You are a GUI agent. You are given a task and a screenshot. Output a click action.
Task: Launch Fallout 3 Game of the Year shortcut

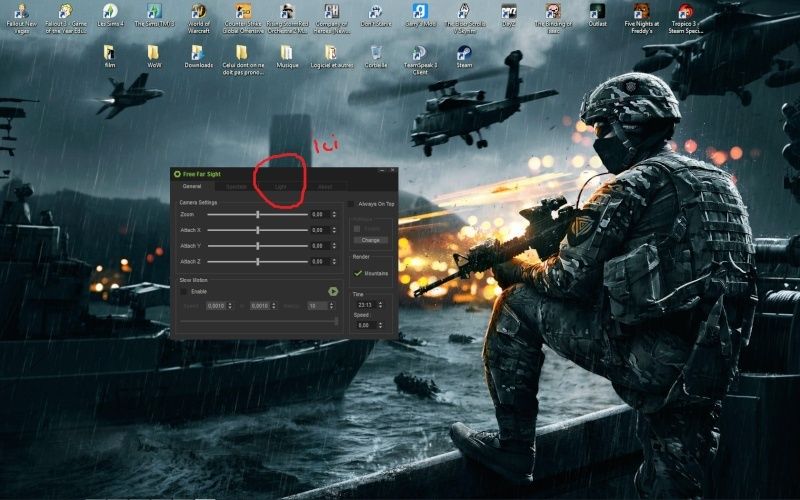pos(66,18)
